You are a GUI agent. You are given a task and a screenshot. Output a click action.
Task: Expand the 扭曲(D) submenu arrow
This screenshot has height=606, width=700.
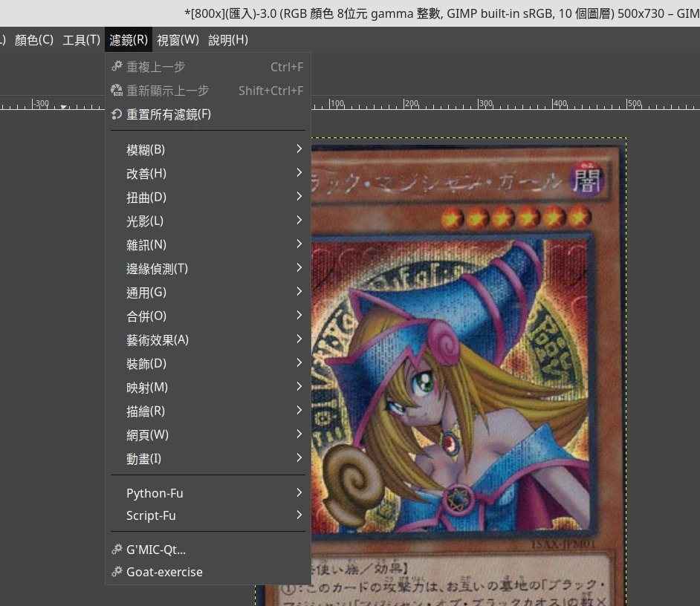coord(299,197)
